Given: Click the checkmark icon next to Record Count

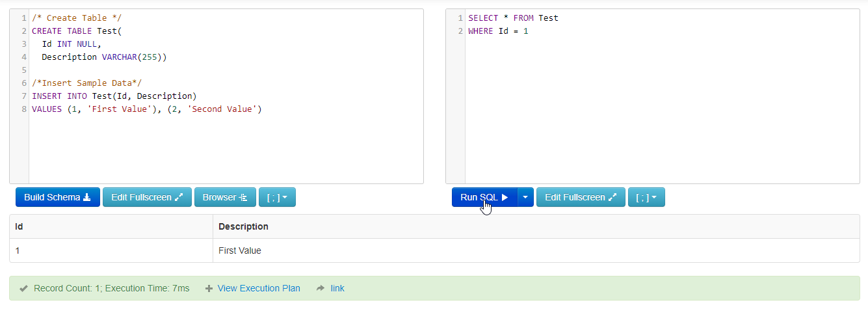Looking at the screenshot, I should [x=23, y=288].
